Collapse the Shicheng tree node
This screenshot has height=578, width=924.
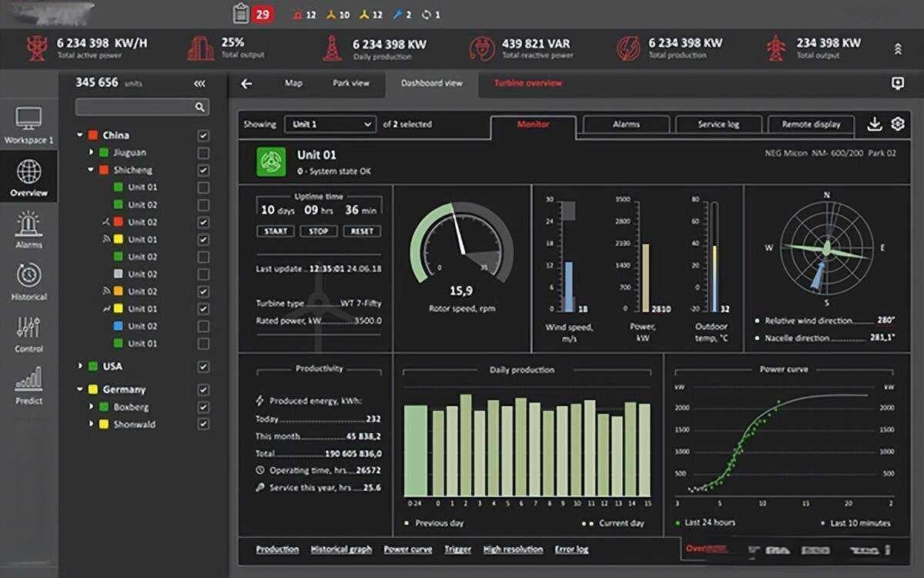91,170
